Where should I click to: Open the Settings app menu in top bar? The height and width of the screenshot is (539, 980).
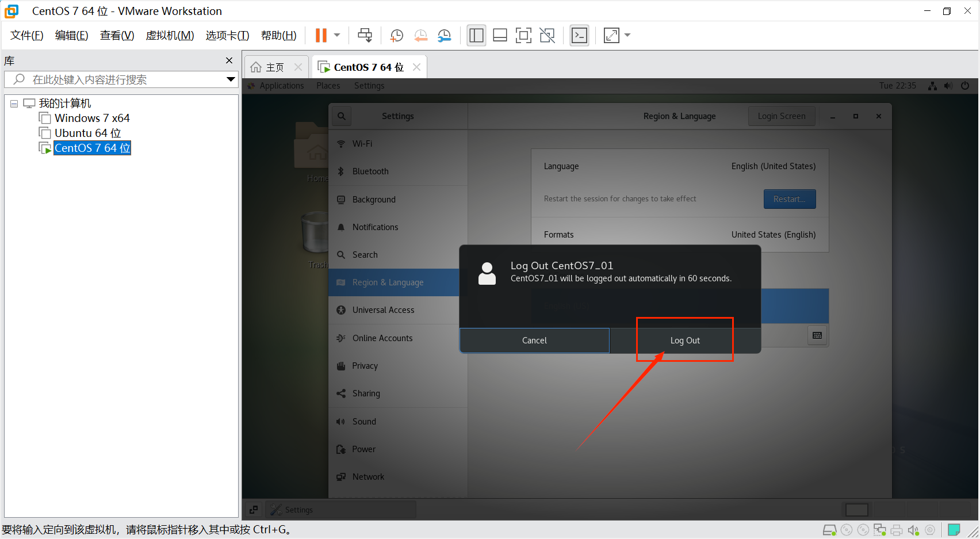coord(369,86)
